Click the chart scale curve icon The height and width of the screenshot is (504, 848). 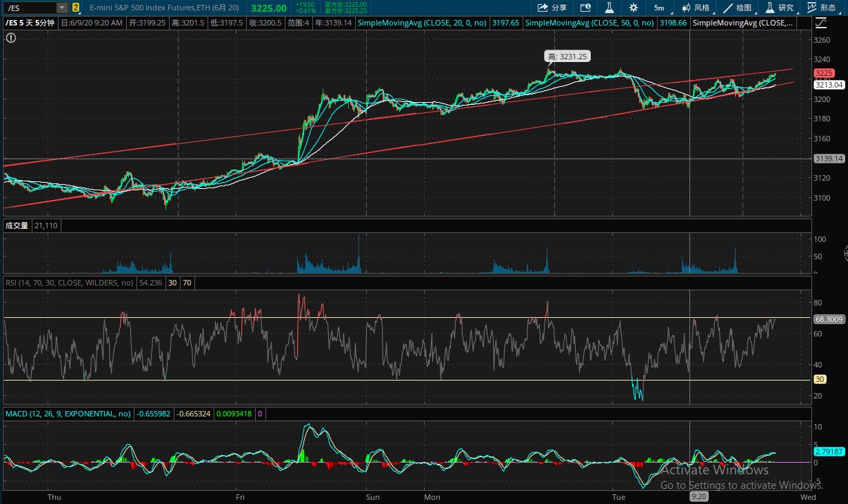819,23
